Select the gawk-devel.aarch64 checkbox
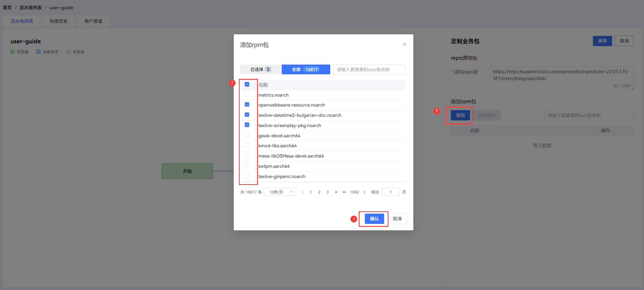 (x=247, y=135)
